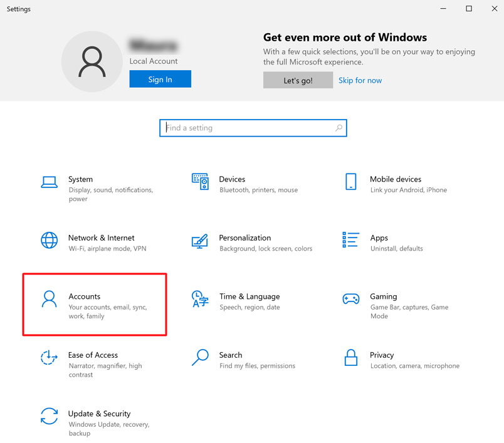Screen dimensions: 504x443
Task: Select the Privacy category title
Action: point(382,355)
